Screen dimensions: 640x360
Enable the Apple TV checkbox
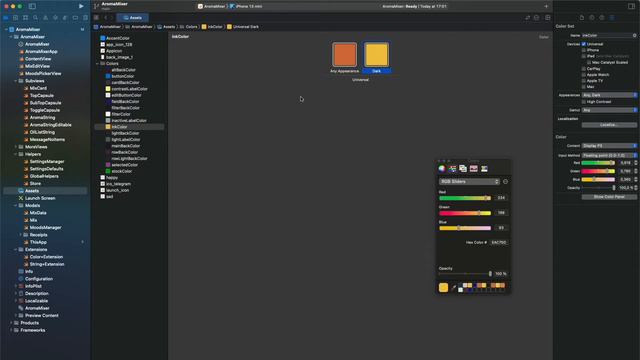(584, 81)
